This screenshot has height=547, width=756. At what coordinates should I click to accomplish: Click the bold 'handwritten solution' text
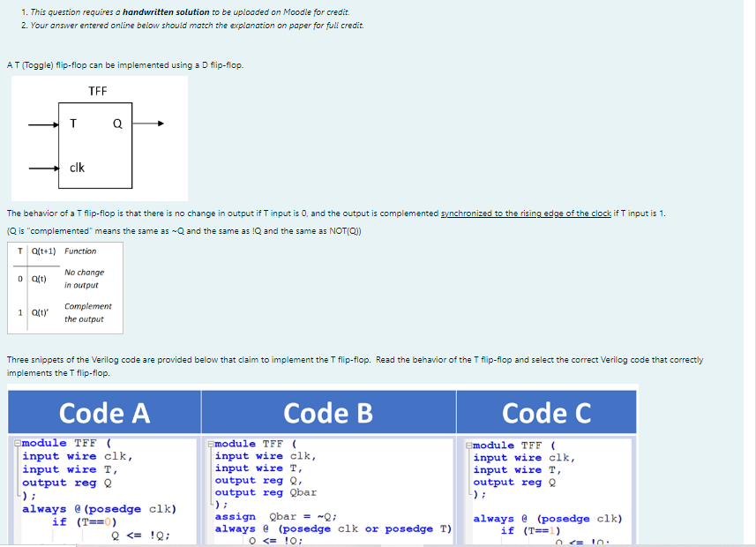pyautogui.click(x=166, y=12)
